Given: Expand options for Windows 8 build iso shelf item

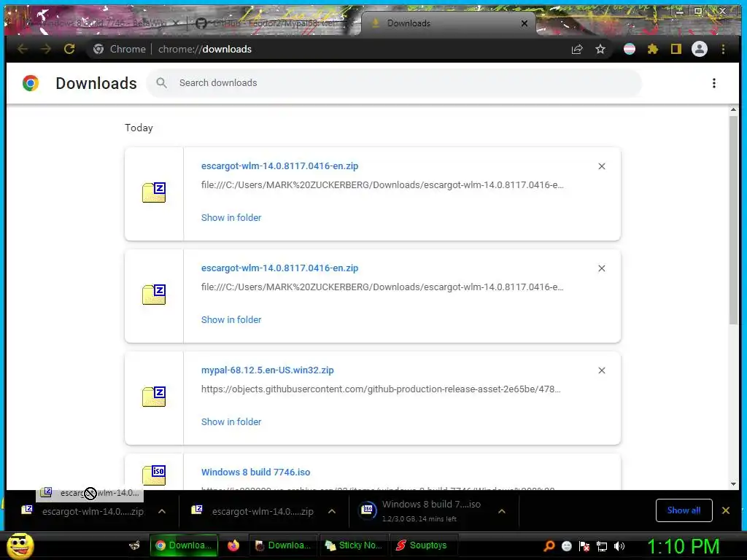Looking at the screenshot, I should (x=502, y=511).
